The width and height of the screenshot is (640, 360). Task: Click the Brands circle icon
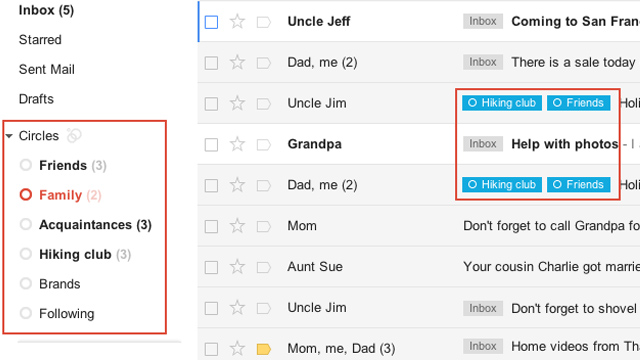[26, 283]
